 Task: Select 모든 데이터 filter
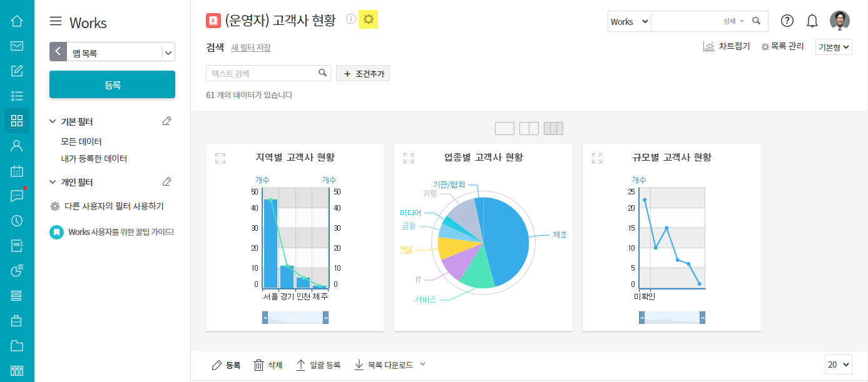click(x=81, y=142)
